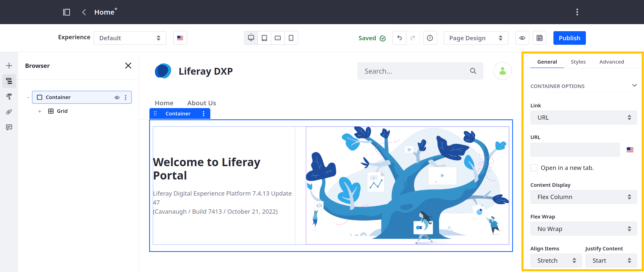
Task: Click the grid/table view icon
Action: click(540, 38)
